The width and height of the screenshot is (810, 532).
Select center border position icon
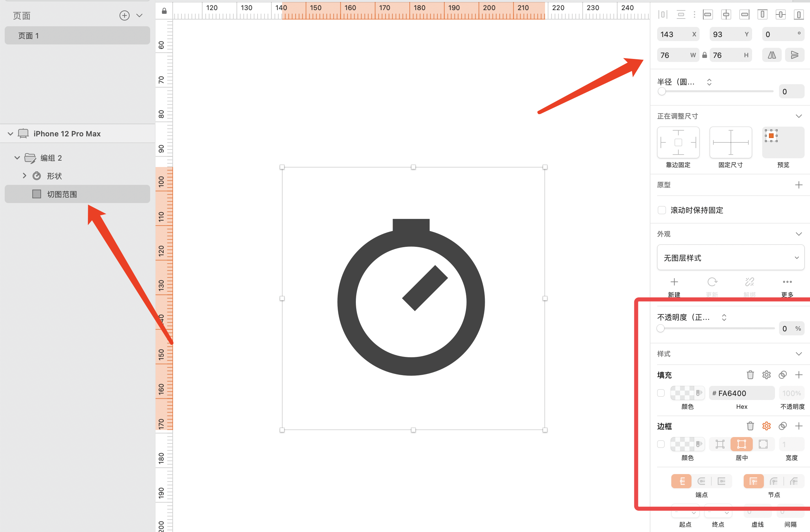741,444
